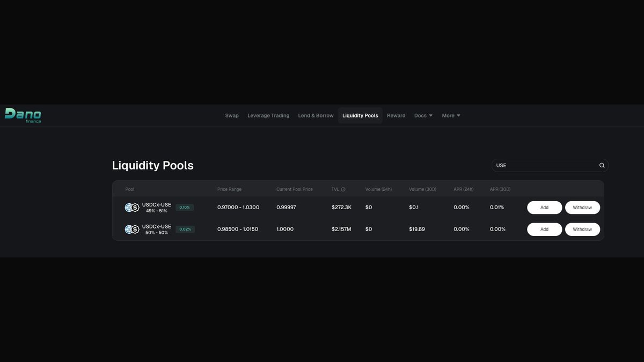644x362 pixels.
Task: Click the USDCx-USE 50% - 50% pool name
Action: [157, 229]
